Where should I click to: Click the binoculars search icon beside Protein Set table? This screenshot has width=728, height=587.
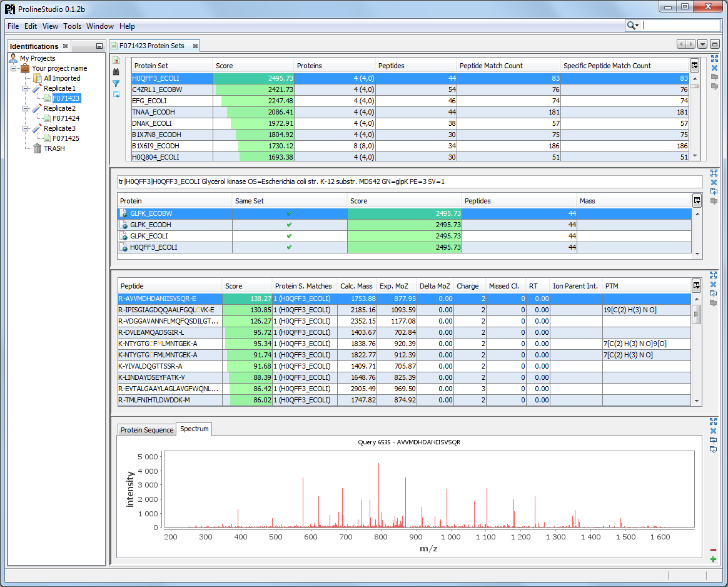click(116, 72)
